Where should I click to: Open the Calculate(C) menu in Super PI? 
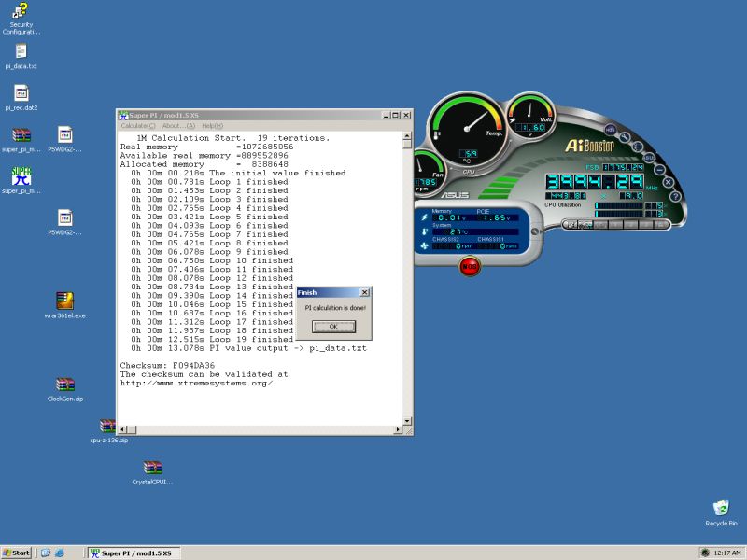[138, 126]
